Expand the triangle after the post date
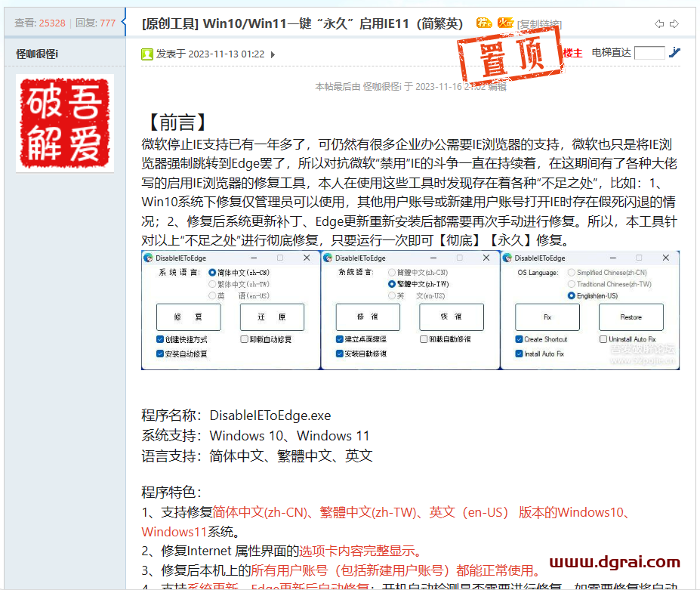 [273, 54]
